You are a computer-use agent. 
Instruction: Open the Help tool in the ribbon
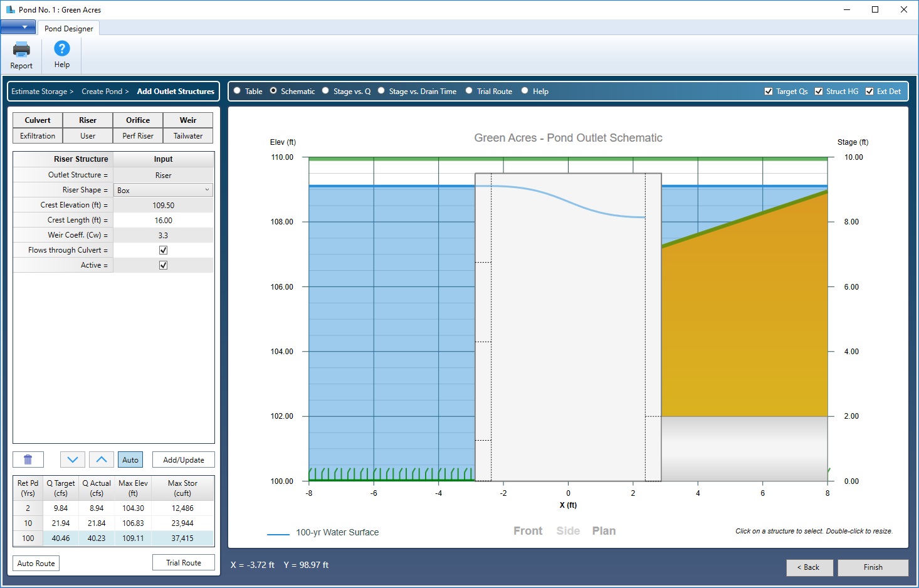click(x=61, y=55)
